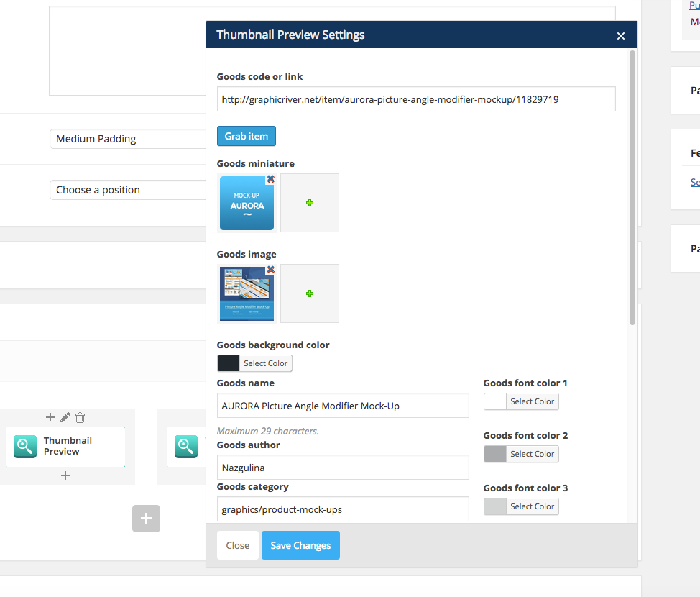
Task: Add a new Goods miniature image
Action: [310, 203]
